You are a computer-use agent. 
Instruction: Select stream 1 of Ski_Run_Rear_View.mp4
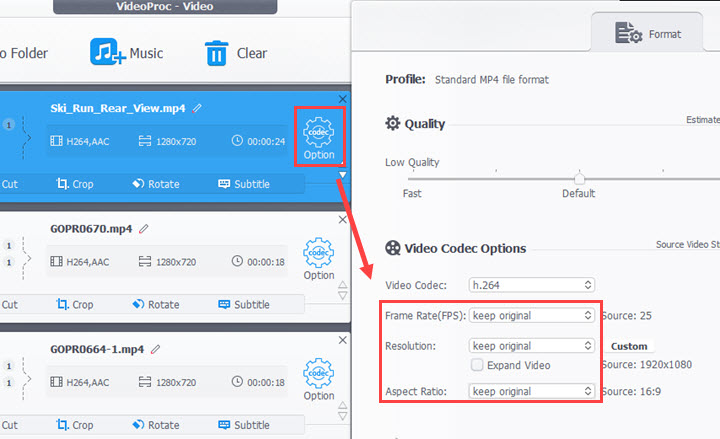pos(9,124)
